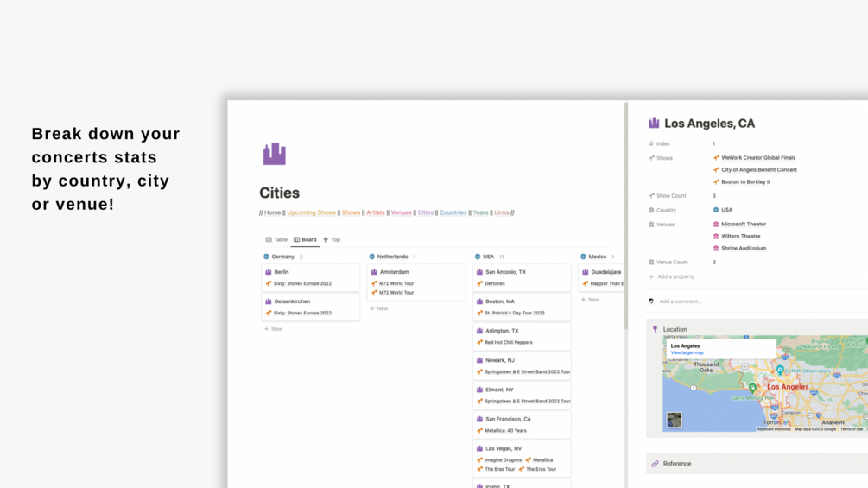Open the San Francisco, CA card

tap(522, 424)
